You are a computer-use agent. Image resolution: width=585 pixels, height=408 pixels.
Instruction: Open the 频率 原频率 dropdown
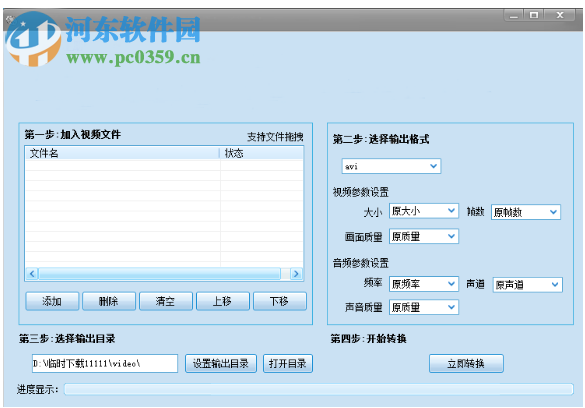(423, 284)
